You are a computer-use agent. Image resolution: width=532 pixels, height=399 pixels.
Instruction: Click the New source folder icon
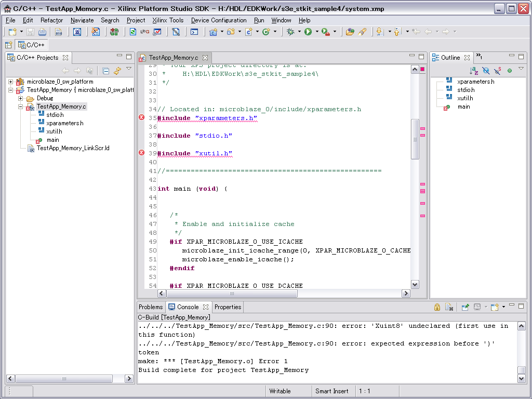(x=231, y=32)
